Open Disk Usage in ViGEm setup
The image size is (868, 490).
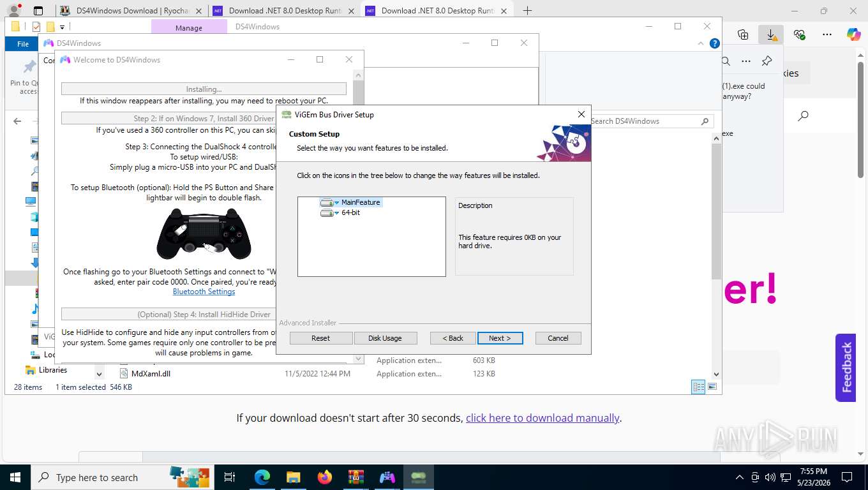385,338
